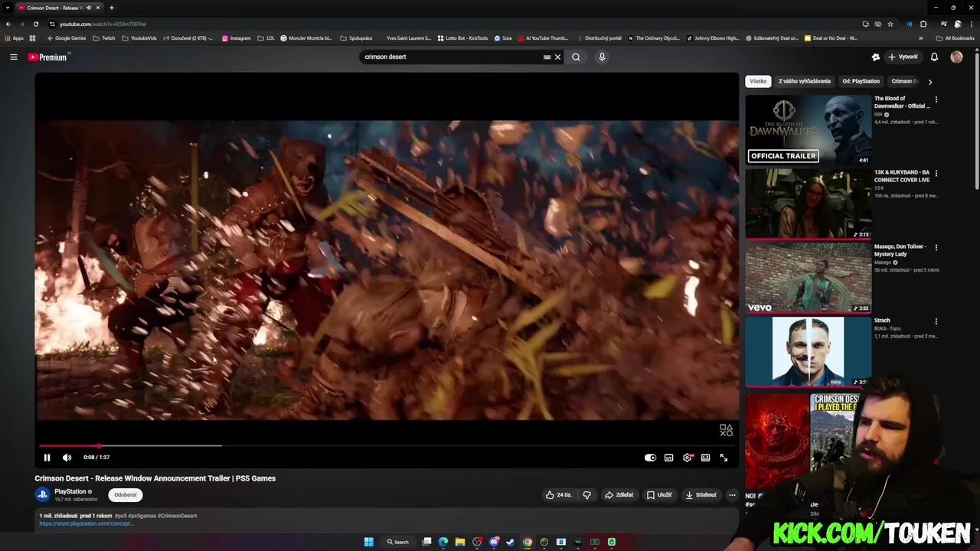Click the Odoberať subscribe button
This screenshot has height=551, width=980.
[126, 495]
